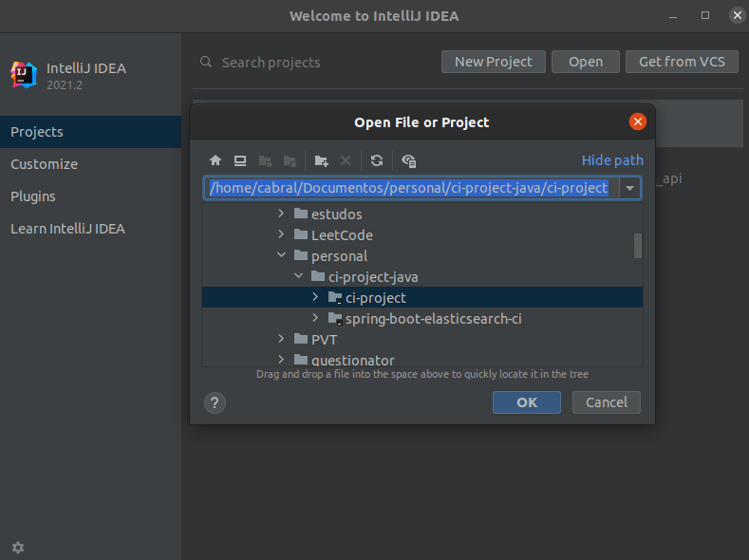
Task: Select the personal folder row
Action: (422, 256)
